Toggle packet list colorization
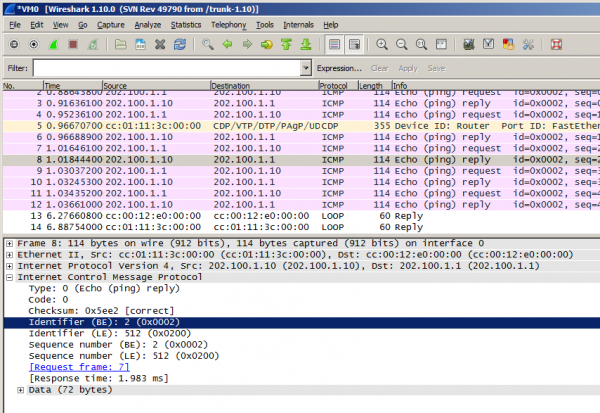 (334, 44)
